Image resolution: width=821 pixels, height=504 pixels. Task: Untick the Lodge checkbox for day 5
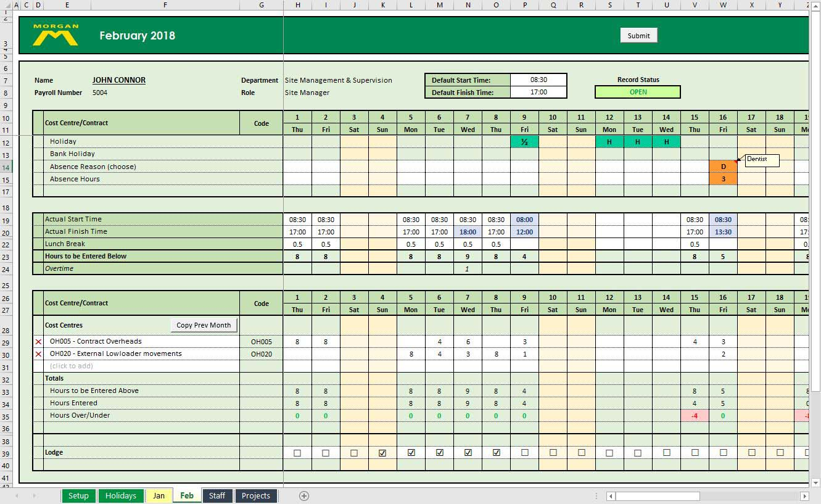(411, 453)
